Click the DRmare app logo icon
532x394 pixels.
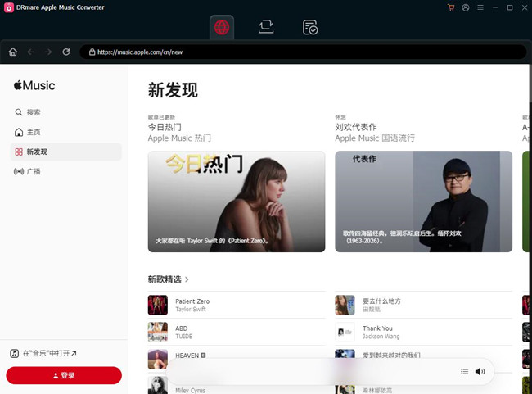pos(9,7)
